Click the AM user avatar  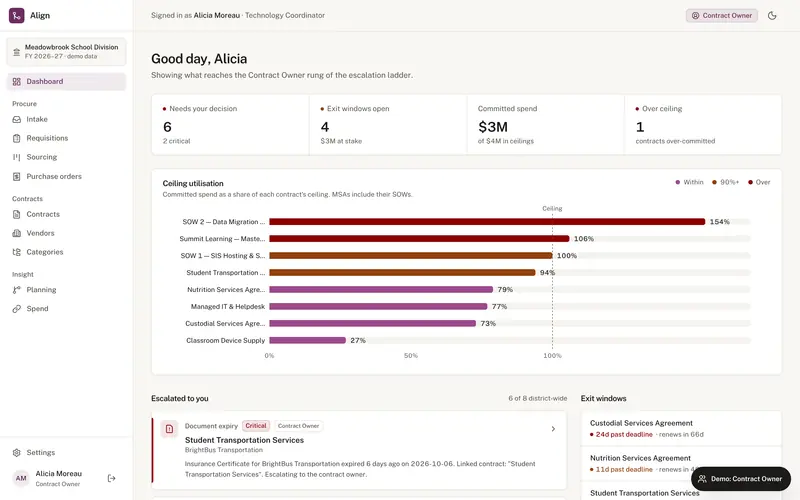click(x=21, y=478)
